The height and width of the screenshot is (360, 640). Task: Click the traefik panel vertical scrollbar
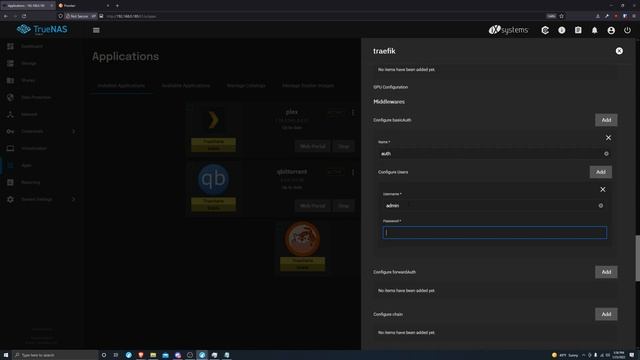point(637,258)
